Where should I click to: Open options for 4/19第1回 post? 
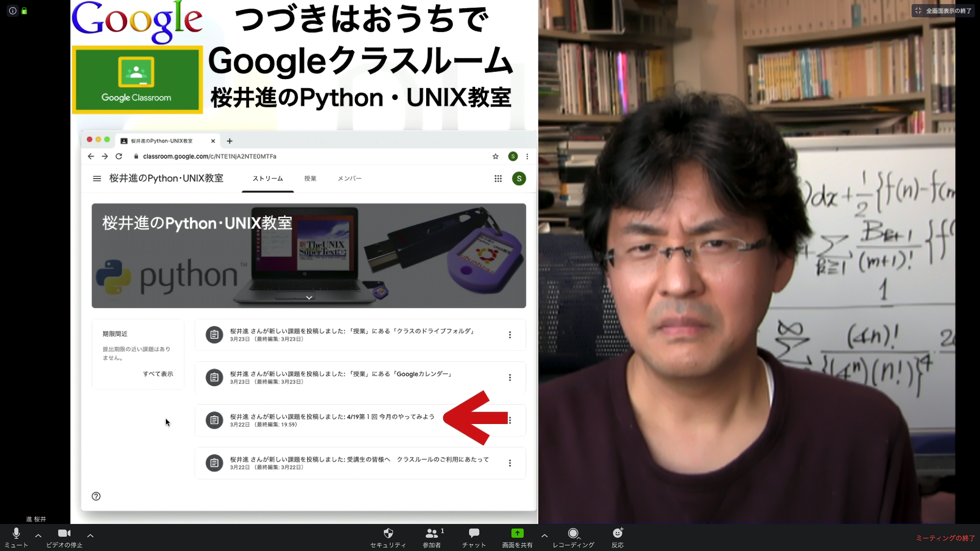coord(509,420)
